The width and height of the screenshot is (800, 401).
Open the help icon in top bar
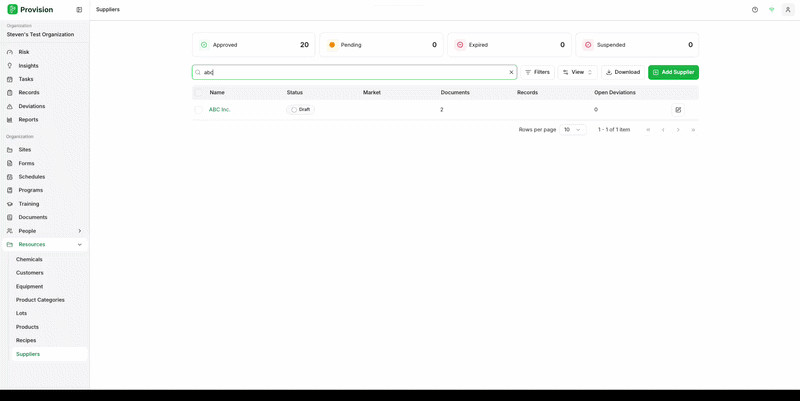tap(755, 10)
